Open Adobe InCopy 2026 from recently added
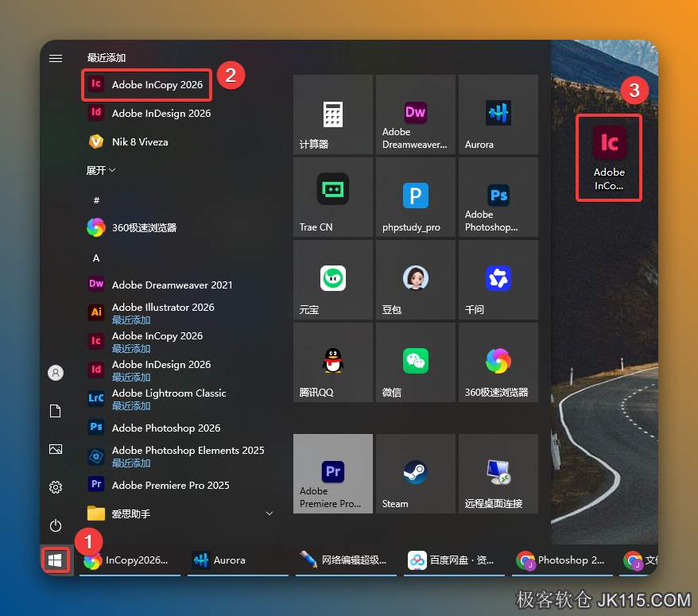This screenshot has width=698, height=616. [146, 84]
